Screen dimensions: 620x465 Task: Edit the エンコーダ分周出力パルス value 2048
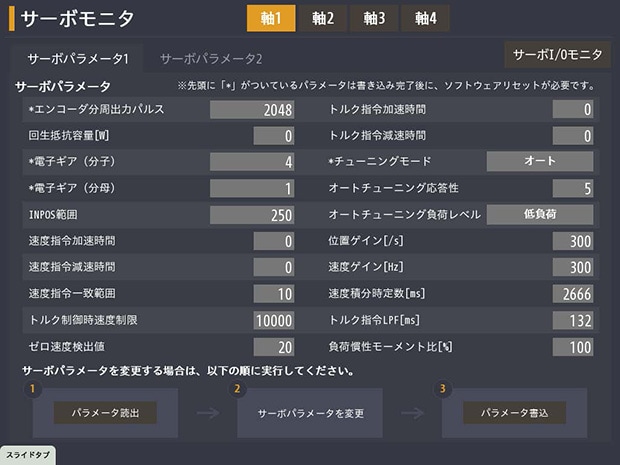[x=252, y=109]
